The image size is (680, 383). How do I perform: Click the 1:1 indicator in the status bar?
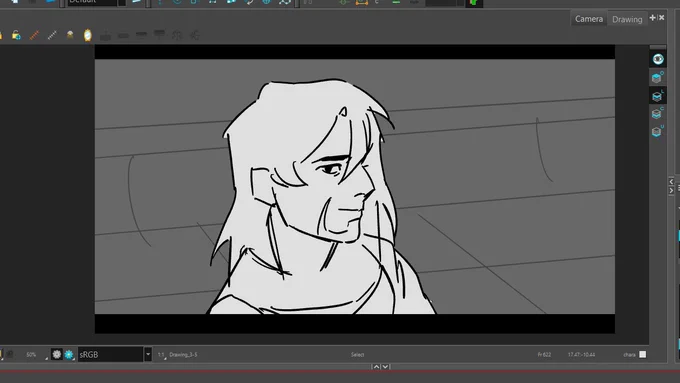click(x=161, y=355)
